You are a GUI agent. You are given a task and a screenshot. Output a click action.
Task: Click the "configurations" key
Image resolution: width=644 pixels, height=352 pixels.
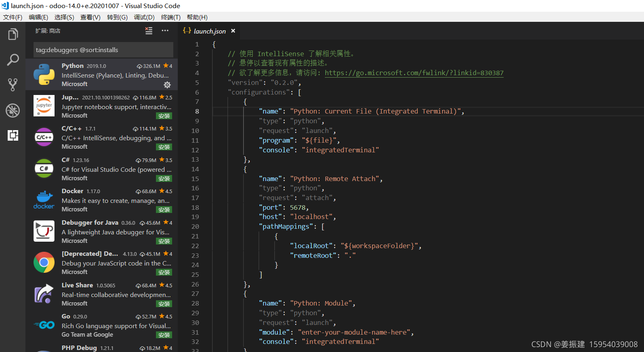(259, 93)
